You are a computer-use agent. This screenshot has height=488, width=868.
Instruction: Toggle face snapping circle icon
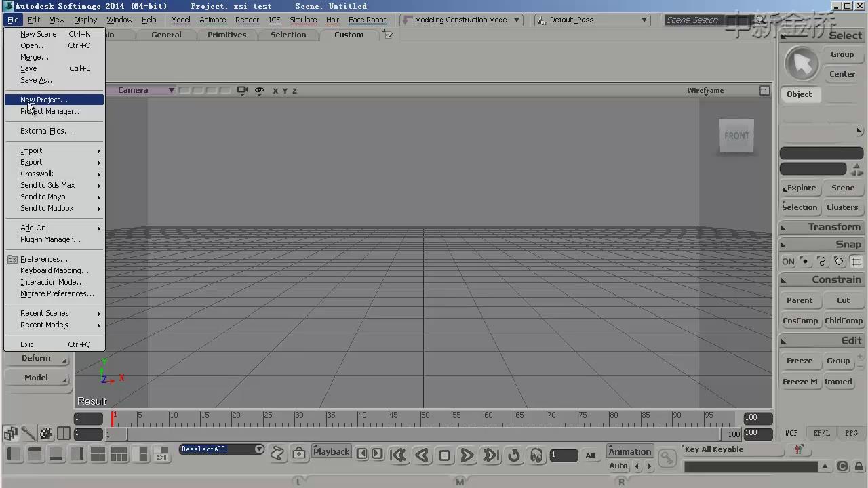pyautogui.click(x=839, y=262)
